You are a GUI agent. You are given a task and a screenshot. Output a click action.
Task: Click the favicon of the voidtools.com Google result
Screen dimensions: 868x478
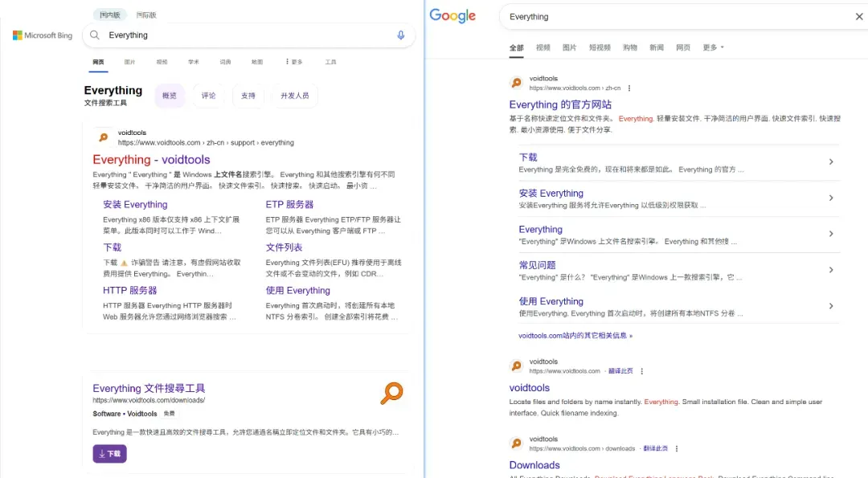pyautogui.click(x=516, y=366)
